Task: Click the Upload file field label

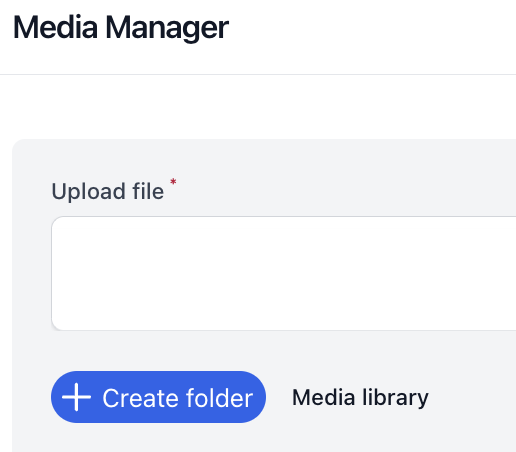Action: click(x=108, y=191)
